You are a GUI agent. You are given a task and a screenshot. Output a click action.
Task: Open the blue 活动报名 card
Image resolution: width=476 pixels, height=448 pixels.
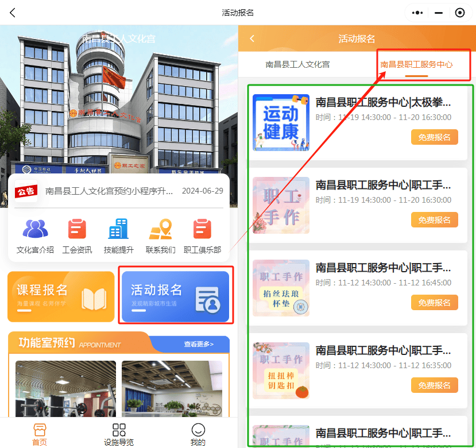click(x=176, y=296)
